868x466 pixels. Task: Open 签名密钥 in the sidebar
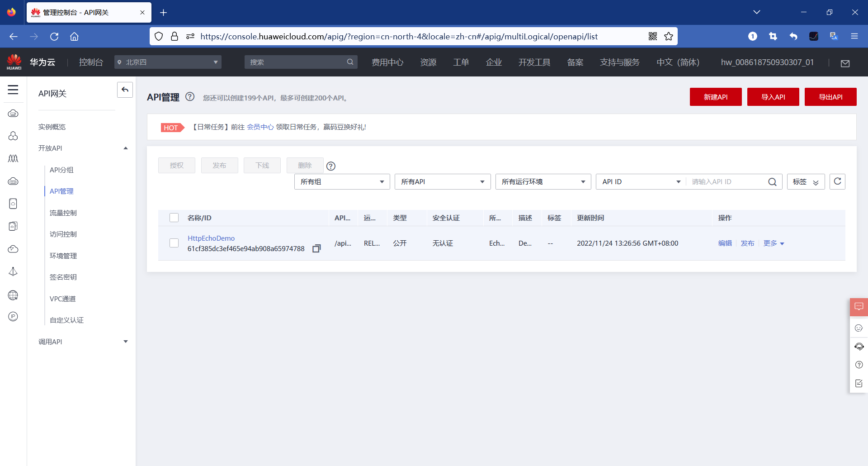(x=63, y=277)
